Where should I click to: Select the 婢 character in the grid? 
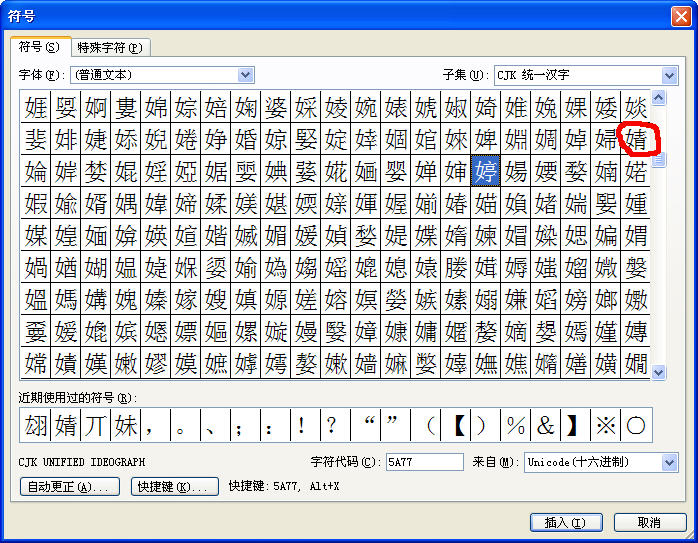486,139
